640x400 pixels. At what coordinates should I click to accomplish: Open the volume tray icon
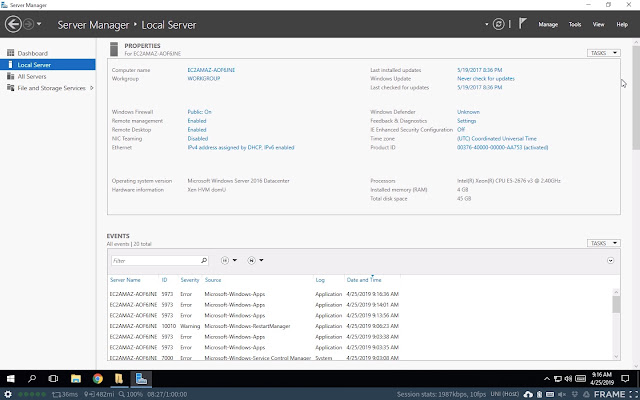click(568, 379)
